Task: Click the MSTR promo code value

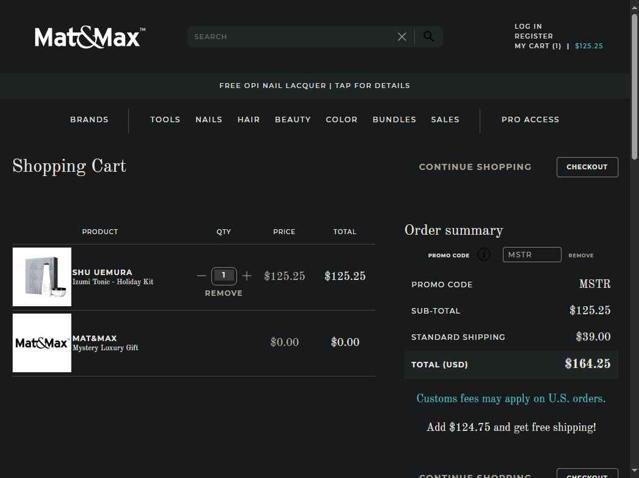Action: point(595,284)
